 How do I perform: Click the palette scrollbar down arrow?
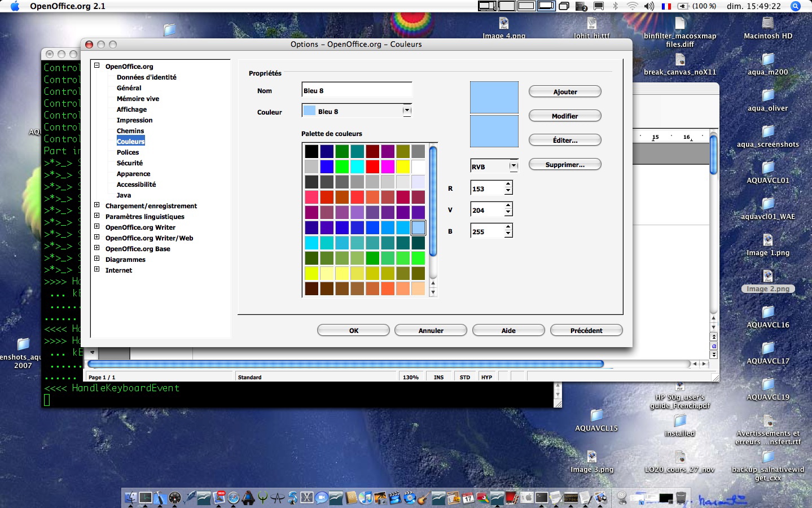pos(433,292)
